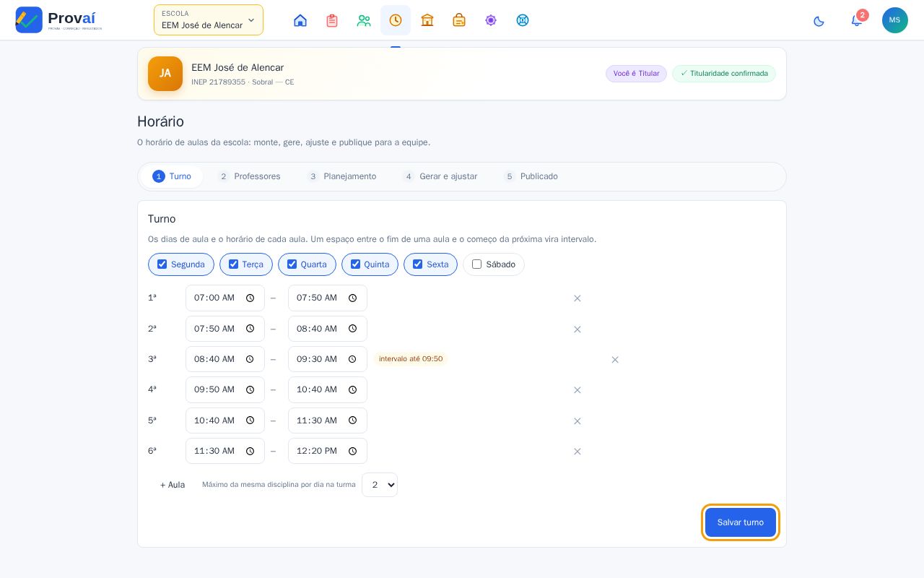Viewport: 924px width, 578px height.
Task: Click the INEP 21789355 · Sobral — CE text
Action: coord(243,82)
